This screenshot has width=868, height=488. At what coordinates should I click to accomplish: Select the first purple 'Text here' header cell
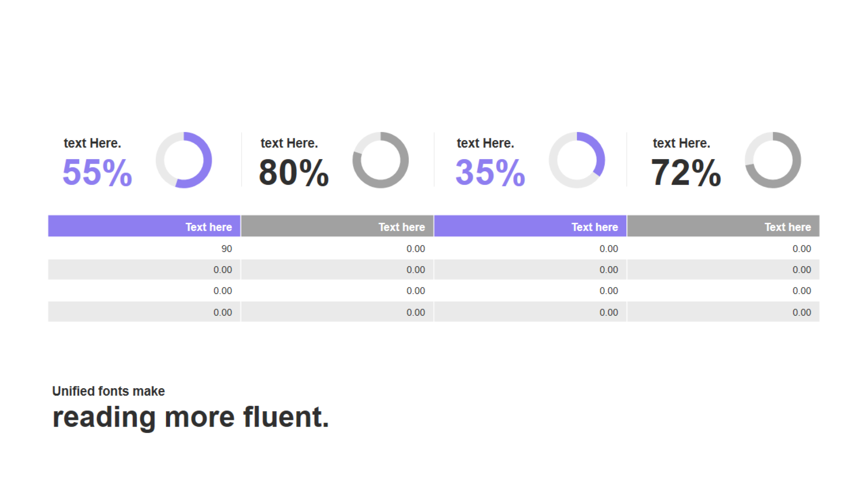[144, 226]
